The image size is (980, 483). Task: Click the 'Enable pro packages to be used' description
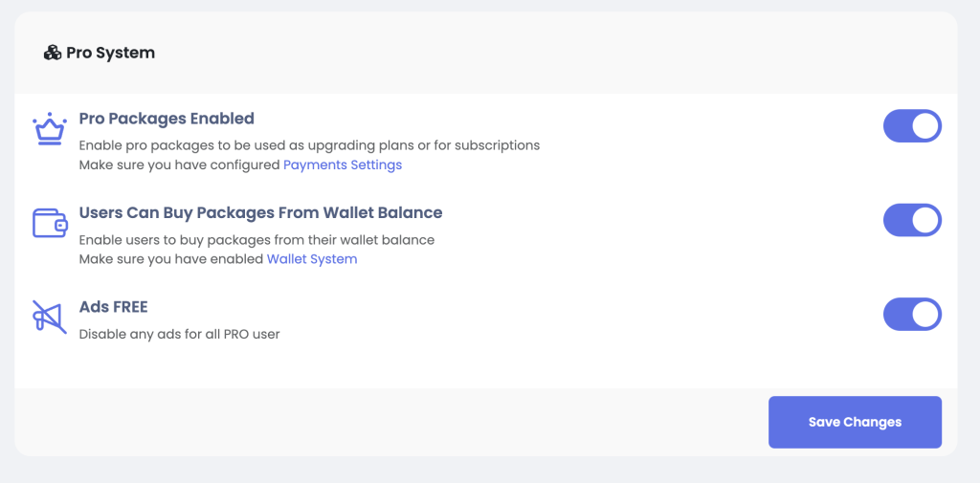309,145
